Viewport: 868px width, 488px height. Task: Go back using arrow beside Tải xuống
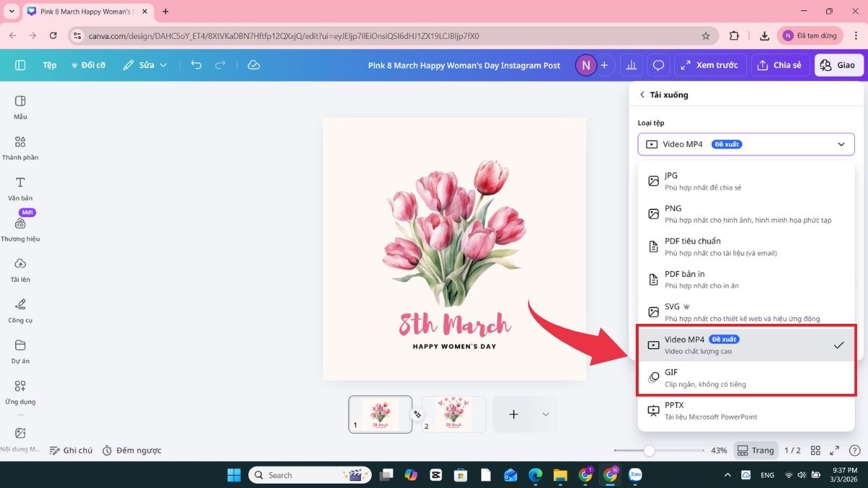pyautogui.click(x=642, y=95)
